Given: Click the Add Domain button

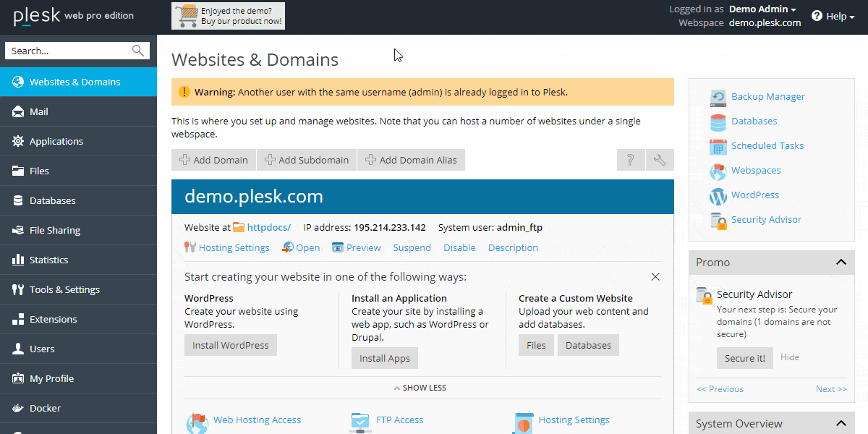Looking at the screenshot, I should (213, 160).
